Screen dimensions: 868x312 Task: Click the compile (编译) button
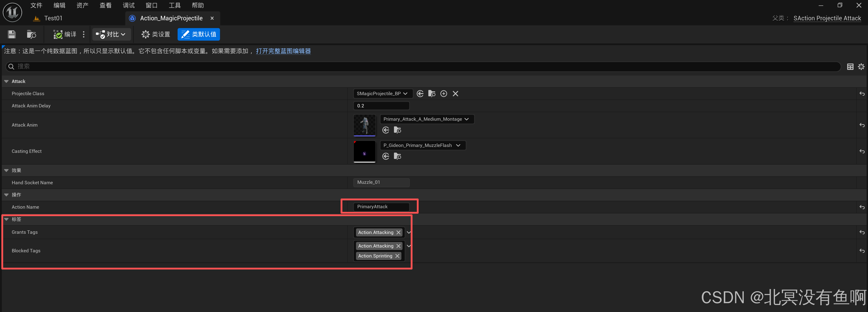[x=65, y=34]
